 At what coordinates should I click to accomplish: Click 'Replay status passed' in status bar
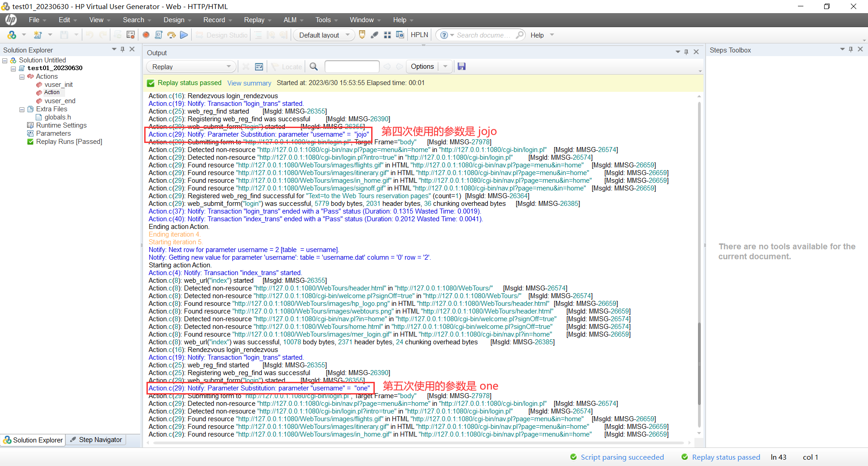point(726,457)
